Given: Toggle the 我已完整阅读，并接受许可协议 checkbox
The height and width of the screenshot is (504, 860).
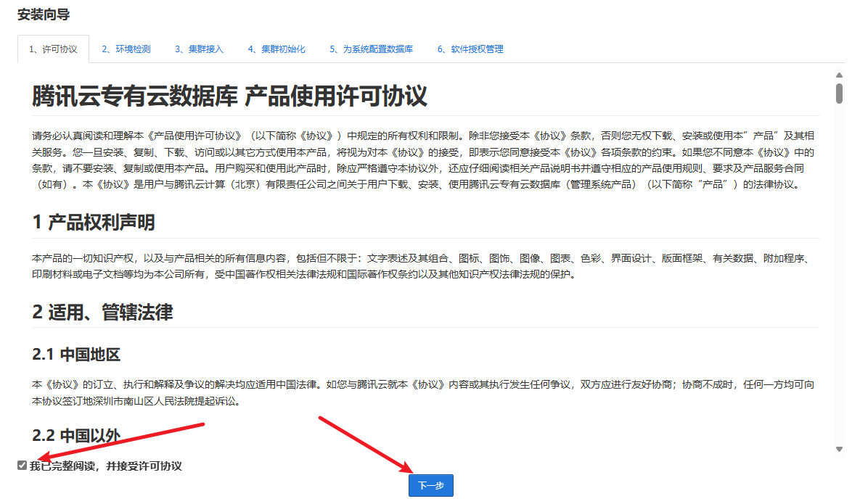Looking at the screenshot, I should point(22,466).
